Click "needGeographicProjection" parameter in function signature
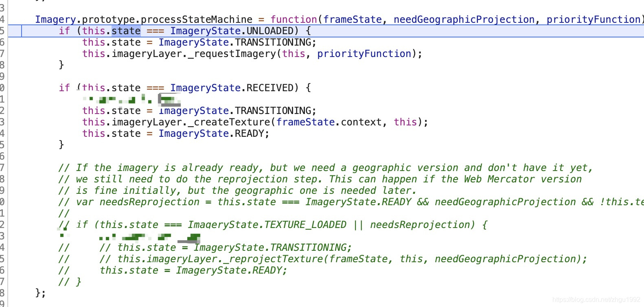The width and height of the screenshot is (644, 307). 464,20
